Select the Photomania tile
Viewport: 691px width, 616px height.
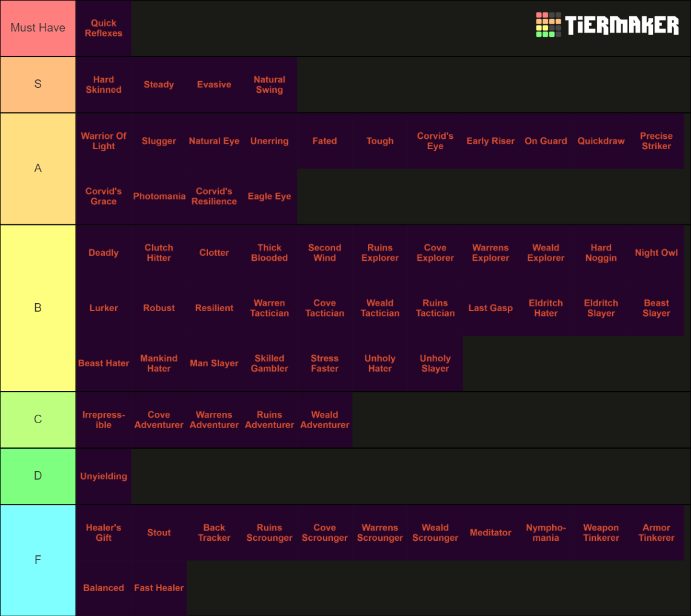pos(159,196)
